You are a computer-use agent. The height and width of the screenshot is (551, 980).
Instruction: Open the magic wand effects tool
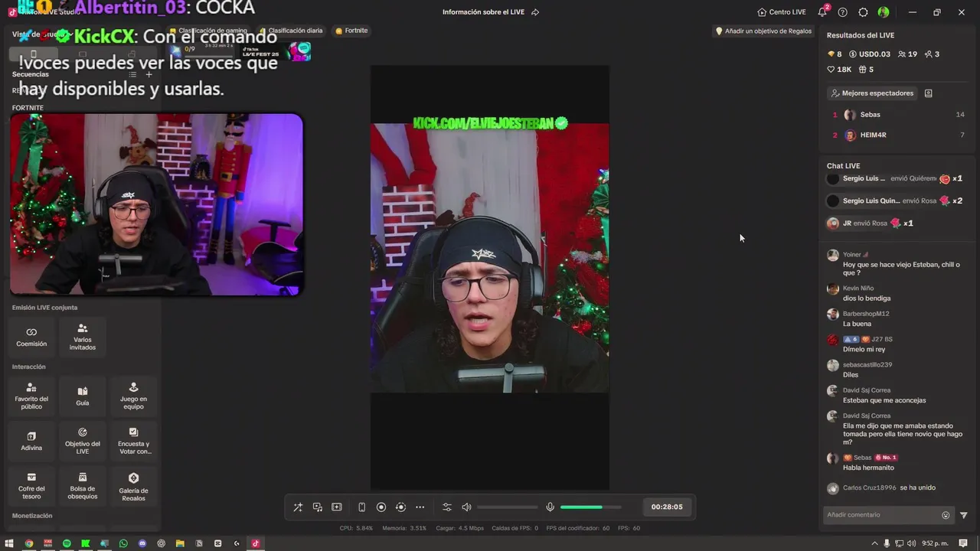(298, 507)
